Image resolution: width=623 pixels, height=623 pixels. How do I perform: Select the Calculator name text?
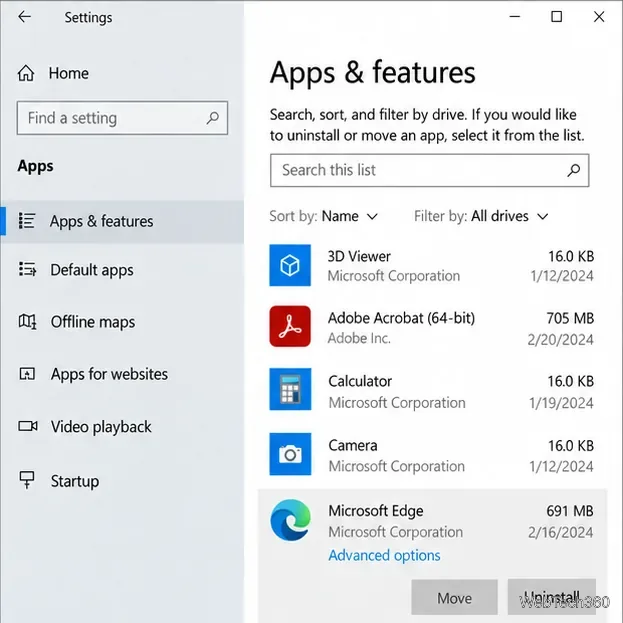360,381
